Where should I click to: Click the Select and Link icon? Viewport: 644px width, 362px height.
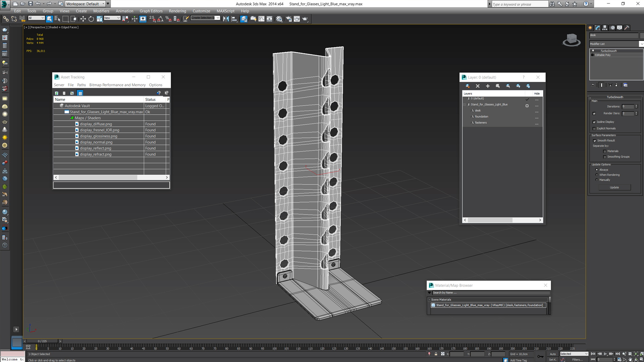pos(6,19)
